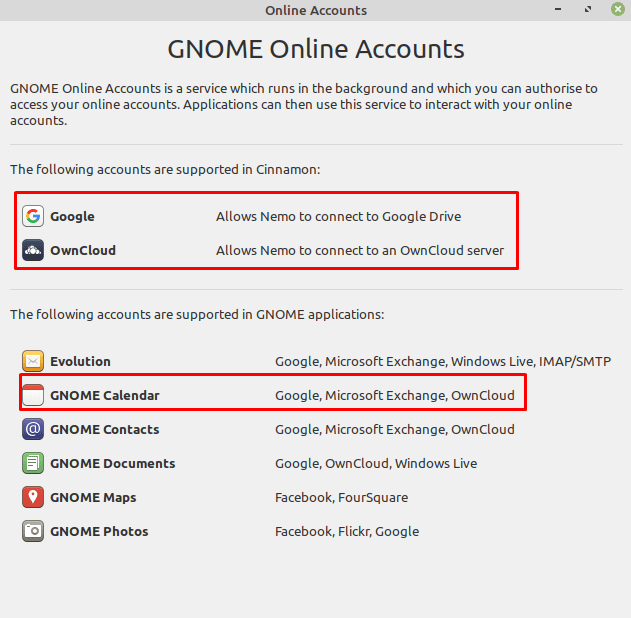This screenshot has width=631, height=618.
Task: Maximize the Online Accounts window
Action: pos(588,9)
